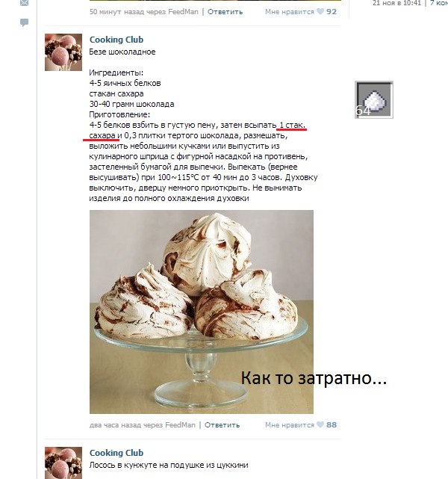Screen dimensions: 448x479
Task: Like the meringue post via heart icon, 88 likes
Action: pyautogui.click(x=320, y=424)
